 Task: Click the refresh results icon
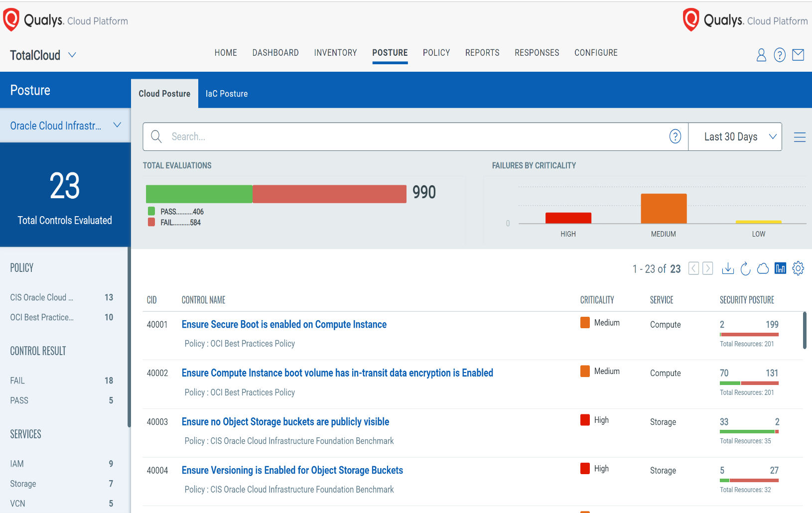(x=745, y=268)
